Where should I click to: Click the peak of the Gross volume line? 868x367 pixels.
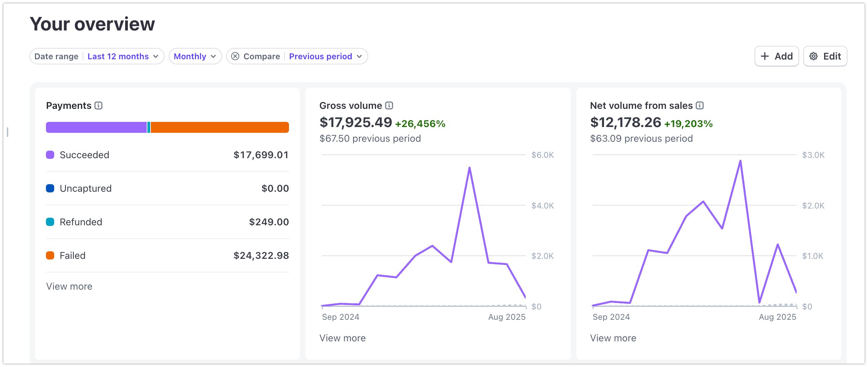click(469, 168)
